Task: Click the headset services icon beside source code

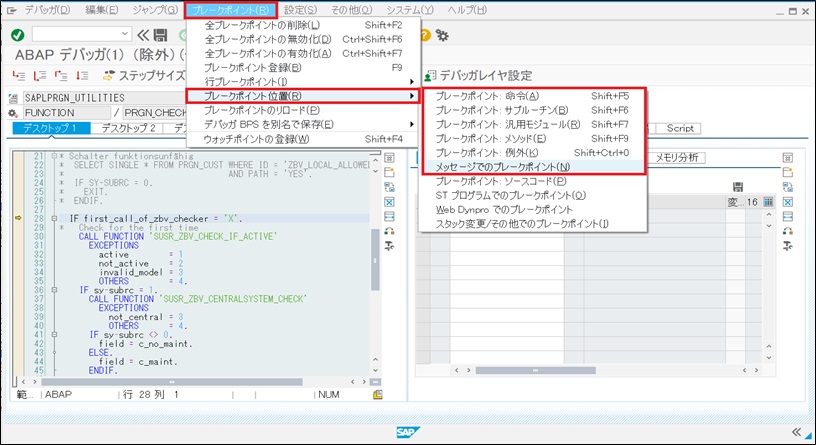Action: coord(389,231)
